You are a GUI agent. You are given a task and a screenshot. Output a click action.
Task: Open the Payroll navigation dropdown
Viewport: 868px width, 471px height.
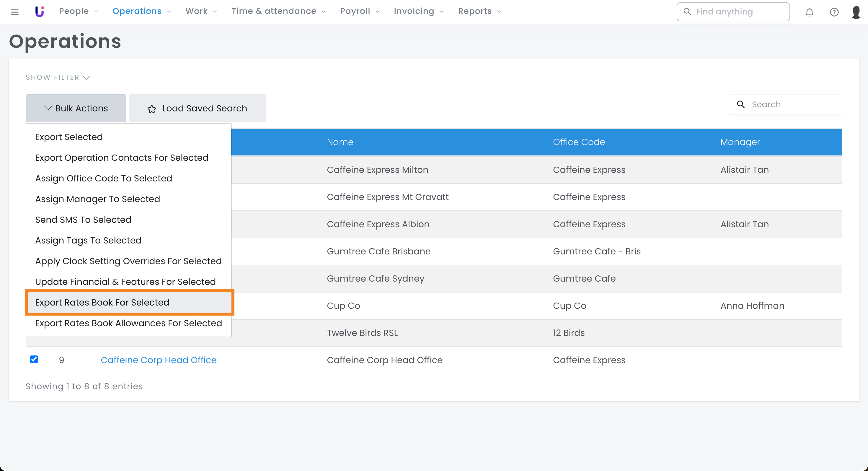tap(360, 12)
